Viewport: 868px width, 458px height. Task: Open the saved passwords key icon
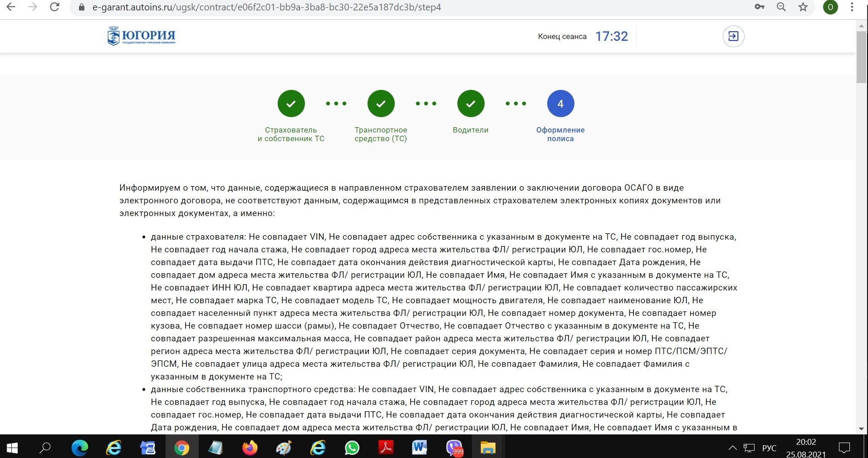coord(759,7)
